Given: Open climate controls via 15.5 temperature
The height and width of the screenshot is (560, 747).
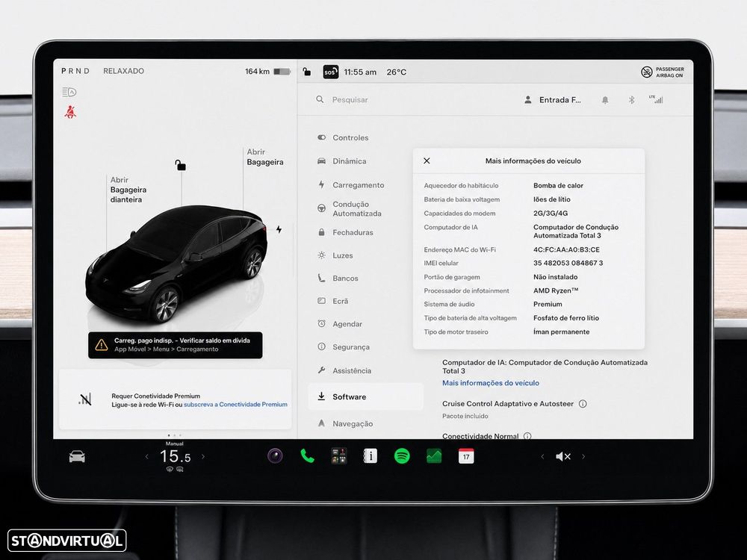Looking at the screenshot, I should coord(175,457).
